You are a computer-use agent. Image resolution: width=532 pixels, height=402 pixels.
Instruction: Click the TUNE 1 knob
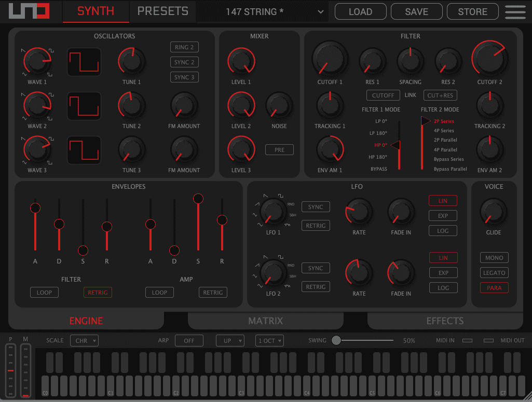click(132, 61)
